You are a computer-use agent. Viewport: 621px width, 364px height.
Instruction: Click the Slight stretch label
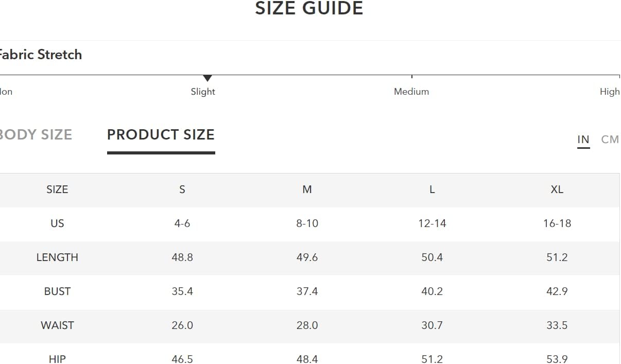(203, 92)
